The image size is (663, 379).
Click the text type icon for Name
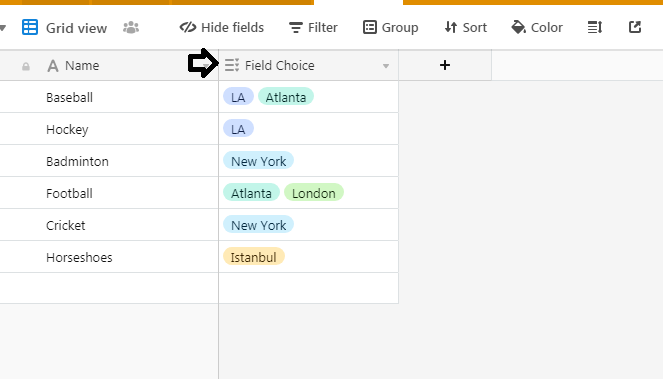53,66
